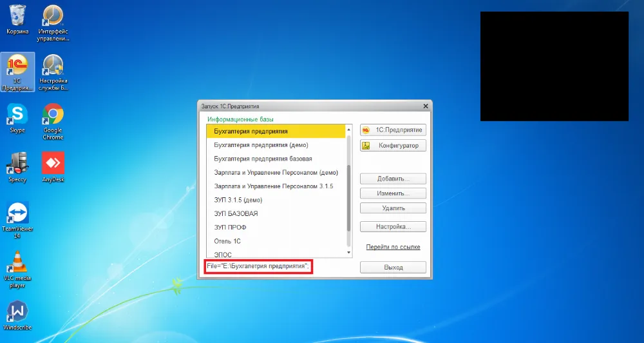The image size is (644, 343).
Task: Open the Настройка службы desktop shortcut
Action: [53, 72]
